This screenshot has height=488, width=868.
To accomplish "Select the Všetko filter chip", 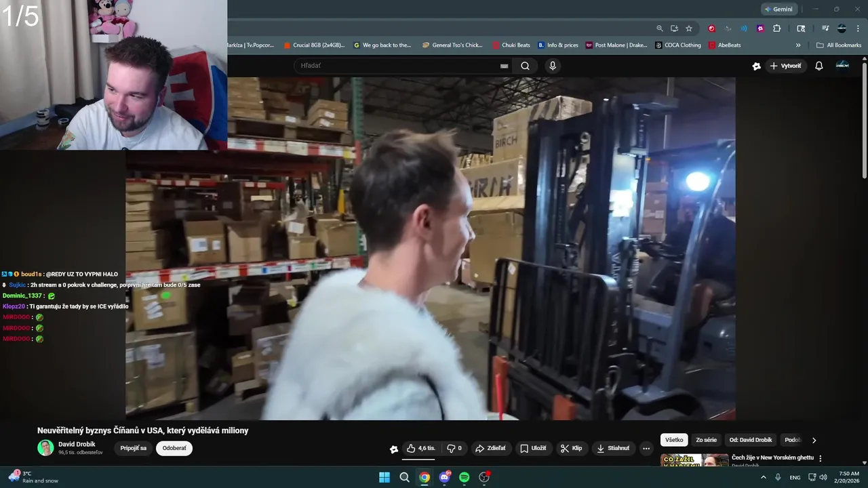I will pos(674,440).
